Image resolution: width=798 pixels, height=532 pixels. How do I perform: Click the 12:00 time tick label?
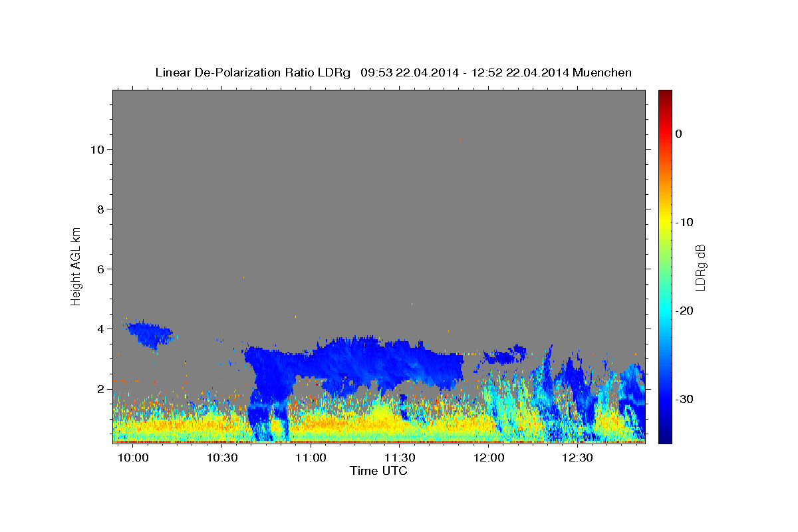point(489,458)
